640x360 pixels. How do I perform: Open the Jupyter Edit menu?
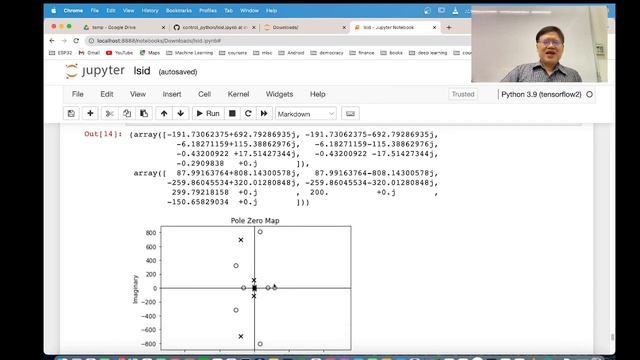click(107, 94)
